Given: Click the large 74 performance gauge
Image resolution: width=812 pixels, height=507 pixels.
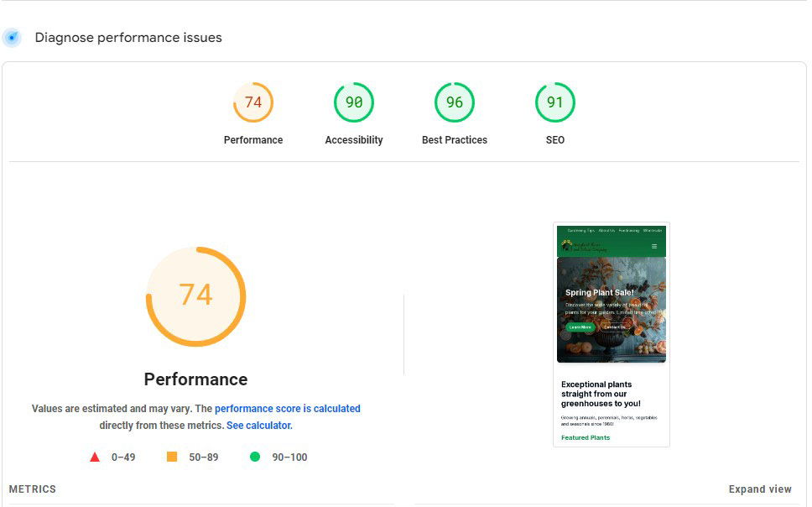Looking at the screenshot, I should [x=195, y=295].
